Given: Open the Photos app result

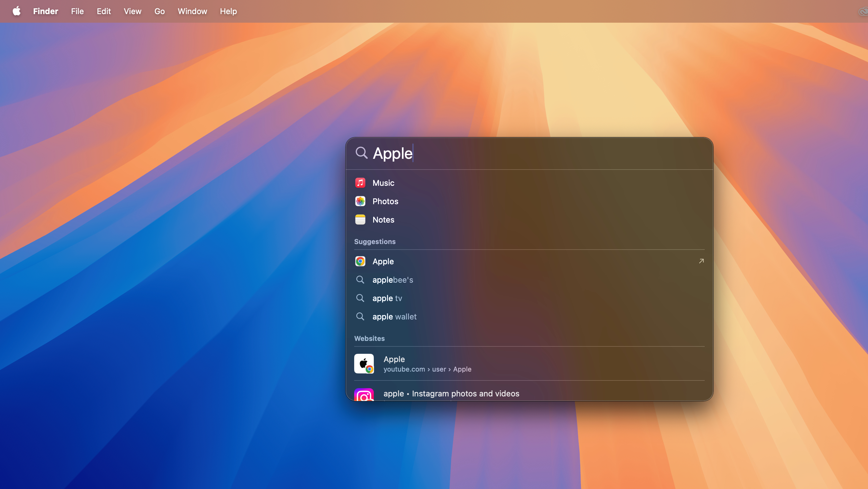Looking at the screenshot, I should click(x=385, y=201).
